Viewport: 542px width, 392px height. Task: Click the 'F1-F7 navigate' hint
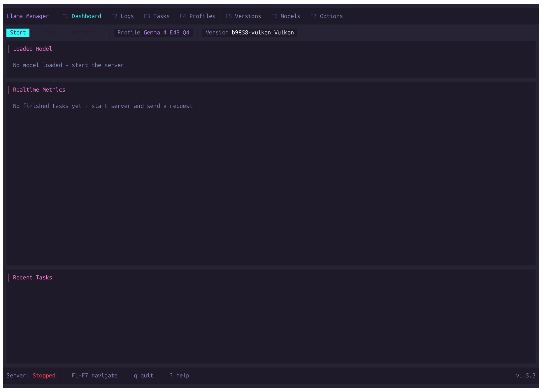click(x=94, y=376)
